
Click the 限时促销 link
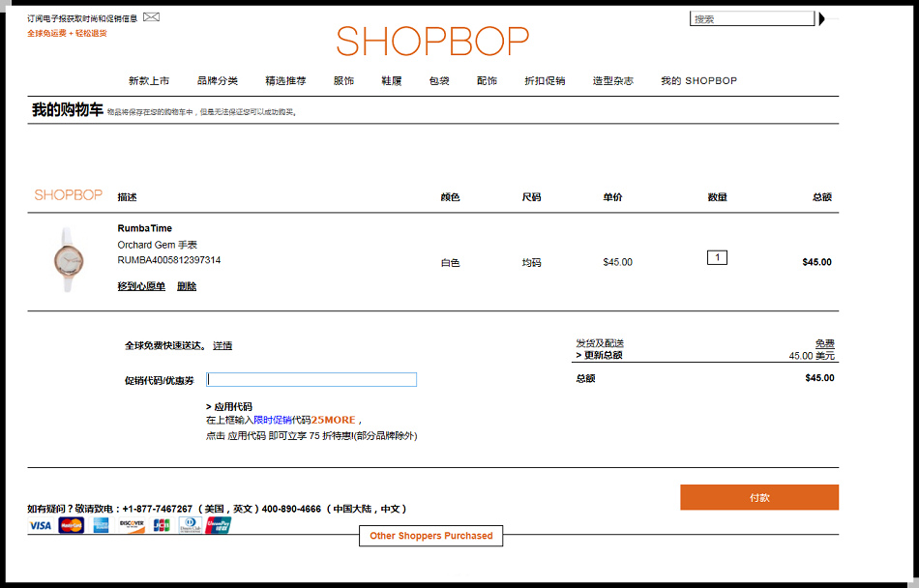(x=273, y=420)
